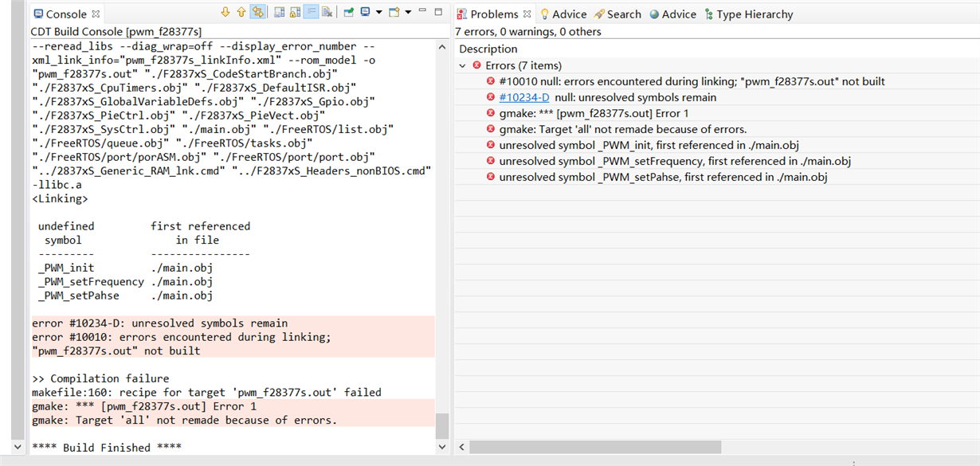This screenshot has height=466, width=980.
Task: Minimize the Console view panel
Action: pos(423,12)
